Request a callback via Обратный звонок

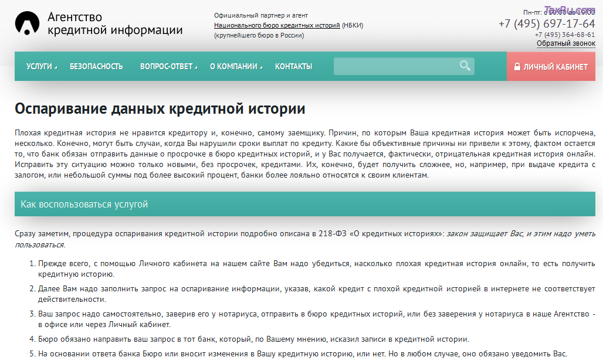click(565, 43)
